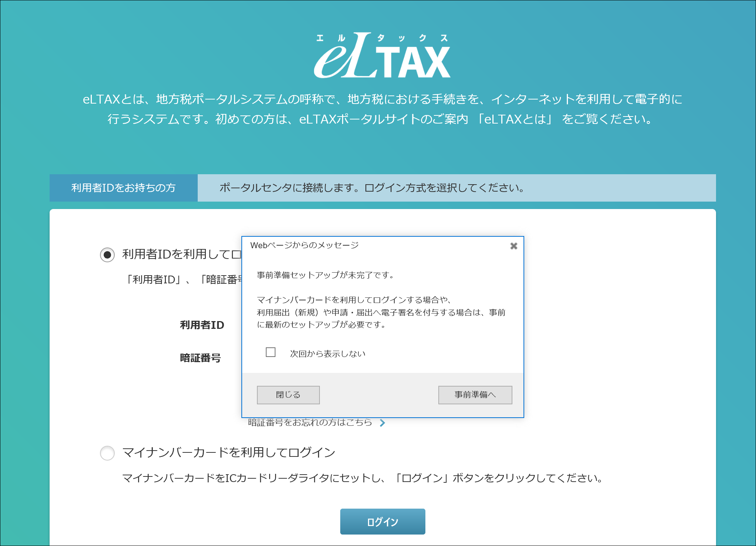756x546 pixels.
Task: Click the 事前準備セットアップが未完了です。 message text
Action: click(326, 275)
